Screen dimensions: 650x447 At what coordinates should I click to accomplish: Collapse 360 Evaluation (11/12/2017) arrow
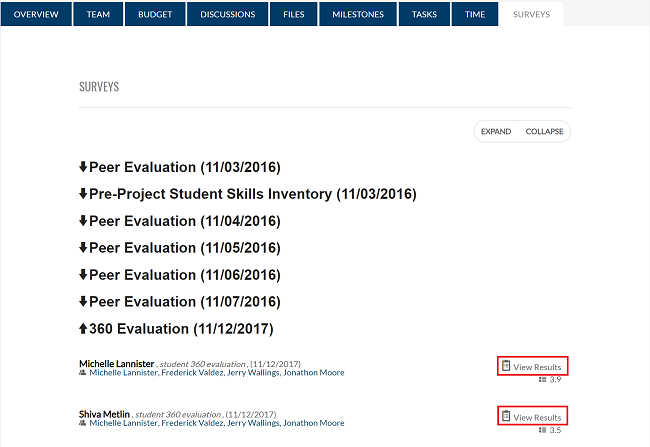[x=83, y=328]
